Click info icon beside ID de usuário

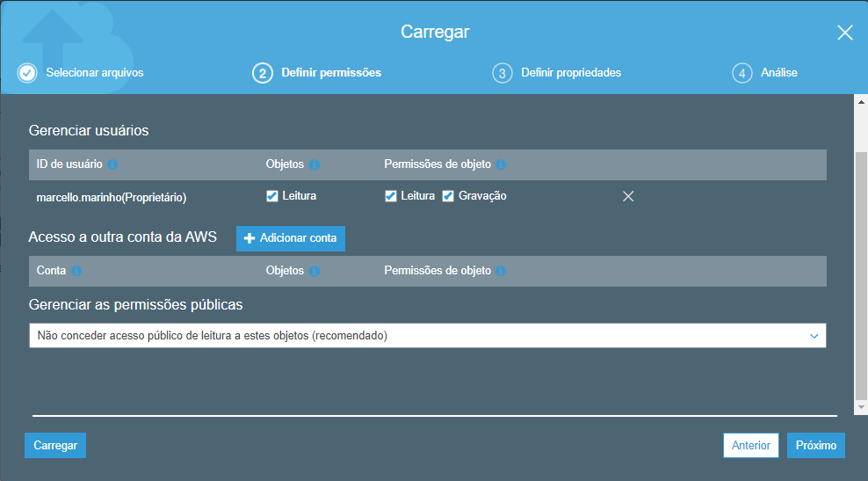click(x=113, y=164)
